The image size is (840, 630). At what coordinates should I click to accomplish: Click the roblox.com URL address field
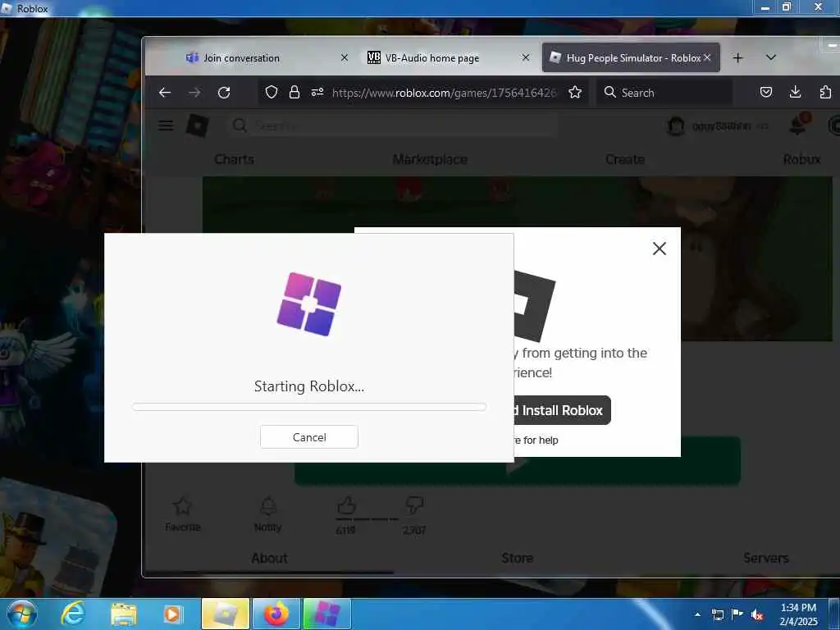pyautogui.click(x=444, y=93)
